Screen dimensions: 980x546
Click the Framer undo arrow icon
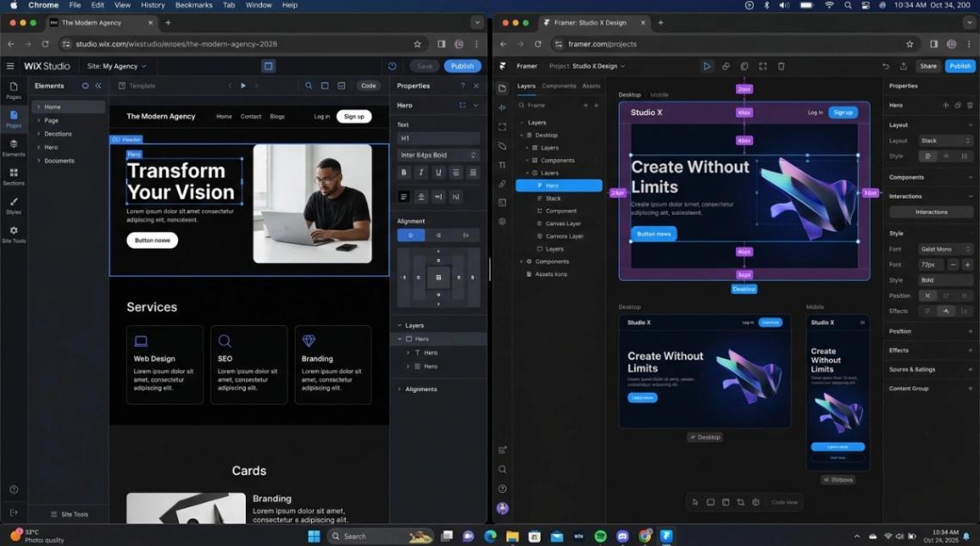[x=885, y=65]
